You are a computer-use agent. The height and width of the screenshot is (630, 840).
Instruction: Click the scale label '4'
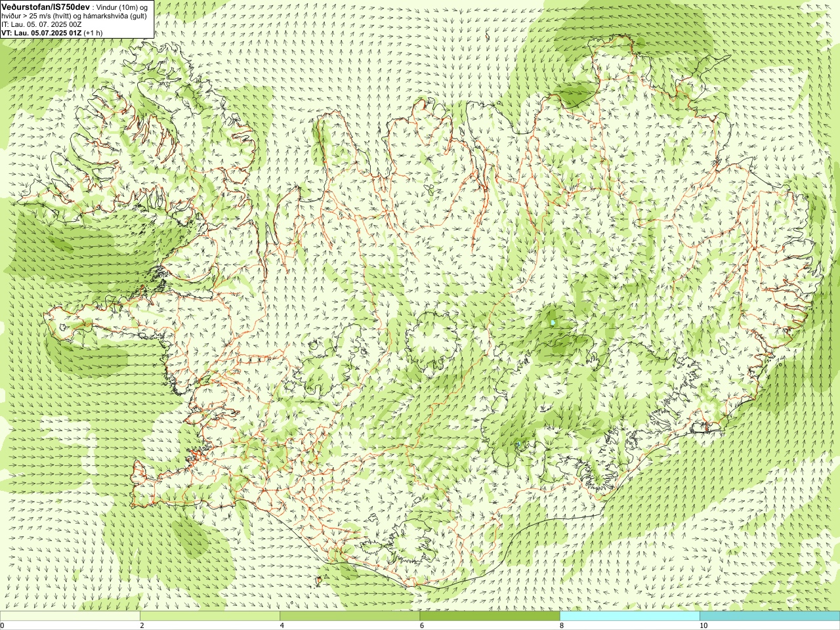281,625
